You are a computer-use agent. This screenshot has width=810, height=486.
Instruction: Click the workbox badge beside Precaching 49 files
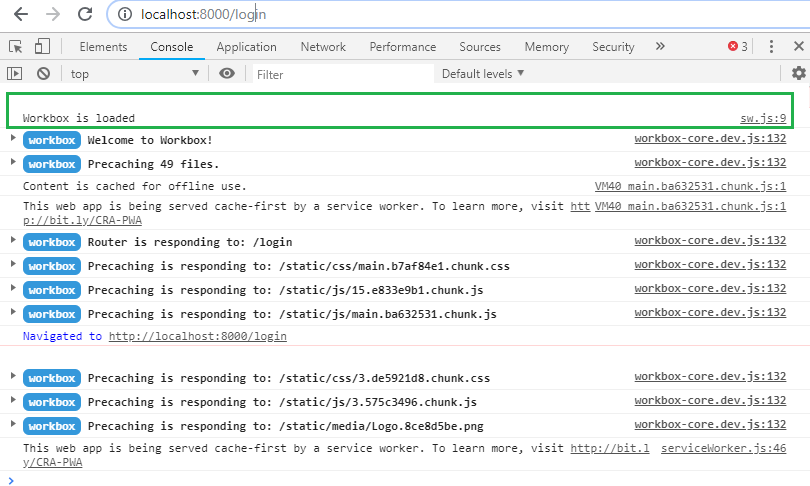pos(52,164)
